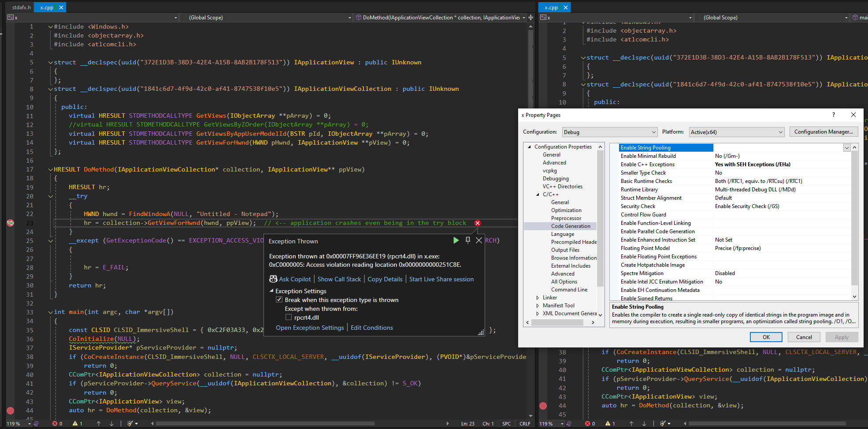Open Configuration Manager from Property Pages
Screen dimensions: 868x429
(823, 132)
